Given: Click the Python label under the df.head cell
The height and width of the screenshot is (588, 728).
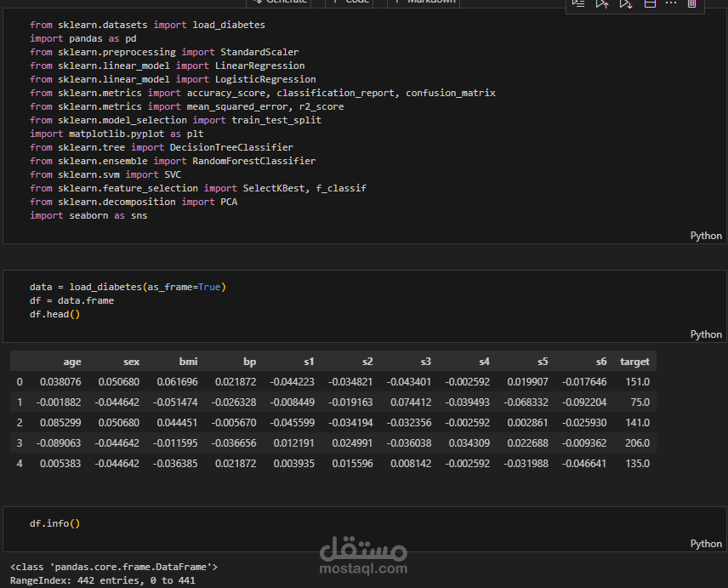Looking at the screenshot, I should [x=706, y=334].
